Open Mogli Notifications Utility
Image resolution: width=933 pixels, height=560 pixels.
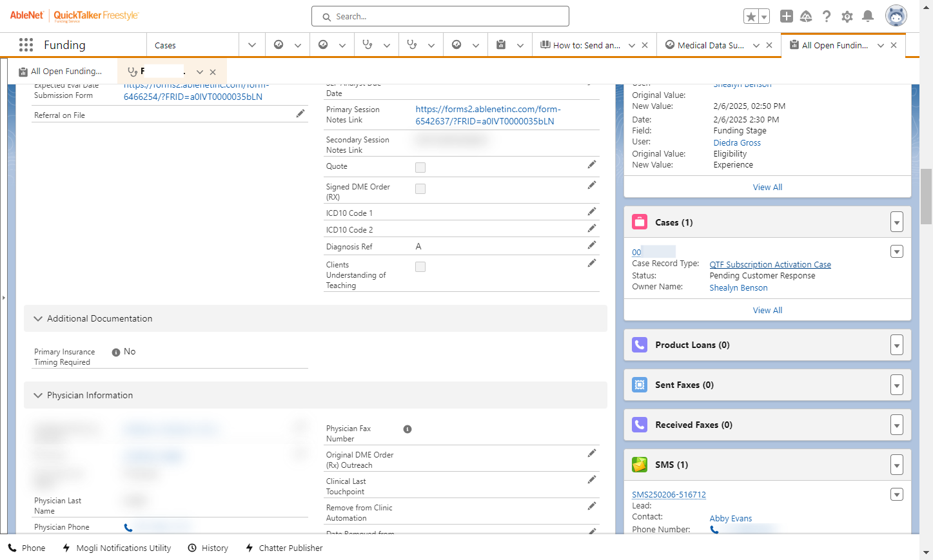pyautogui.click(x=117, y=548)
